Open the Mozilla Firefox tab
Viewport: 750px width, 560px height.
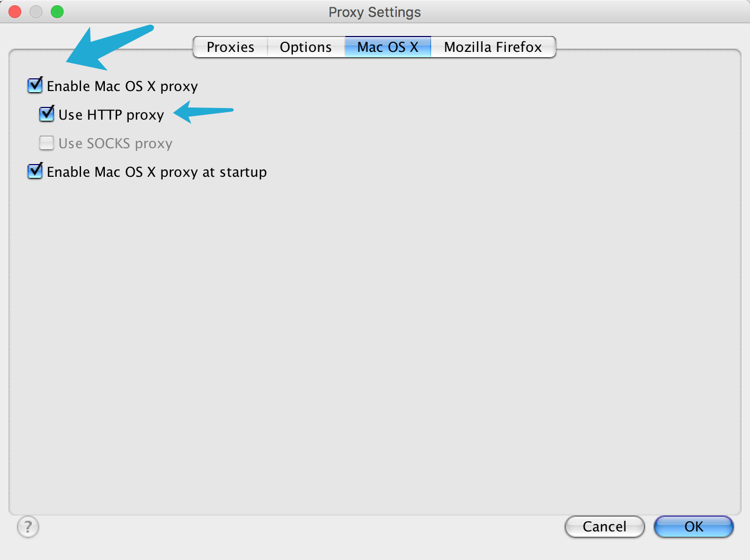tap(493, 47)
